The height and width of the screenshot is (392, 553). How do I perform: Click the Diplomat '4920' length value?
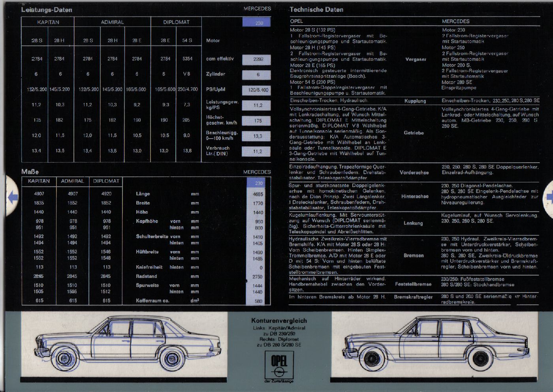pos(106,194)
